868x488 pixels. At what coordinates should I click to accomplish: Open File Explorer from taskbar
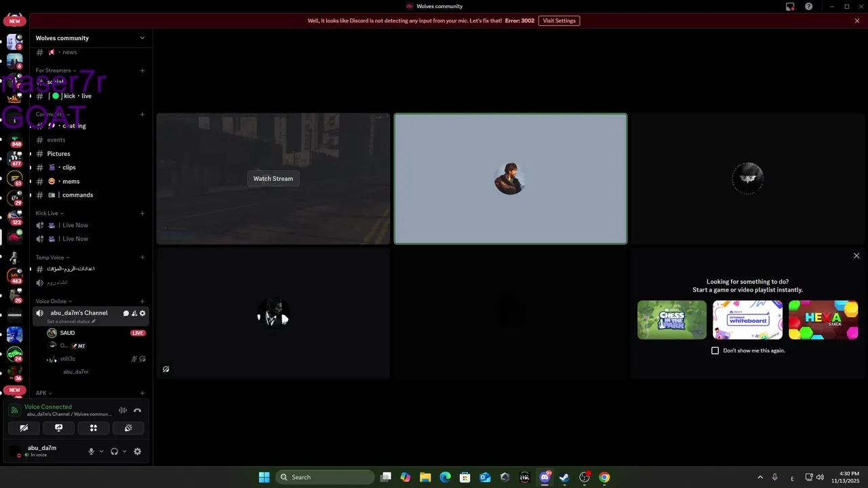tap(425, 477)
